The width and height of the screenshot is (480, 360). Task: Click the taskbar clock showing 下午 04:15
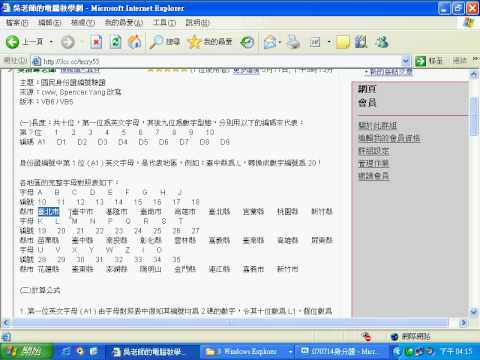pos(457,351)
